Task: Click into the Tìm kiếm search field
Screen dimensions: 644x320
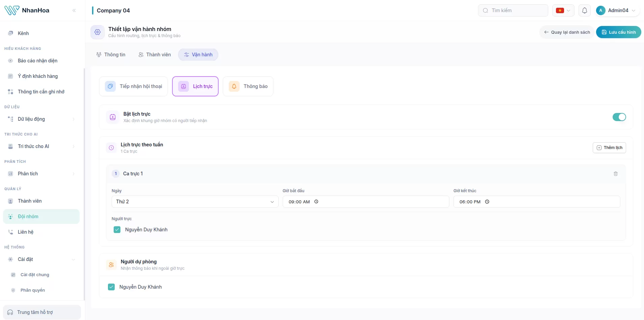Action: click(513, 10)
